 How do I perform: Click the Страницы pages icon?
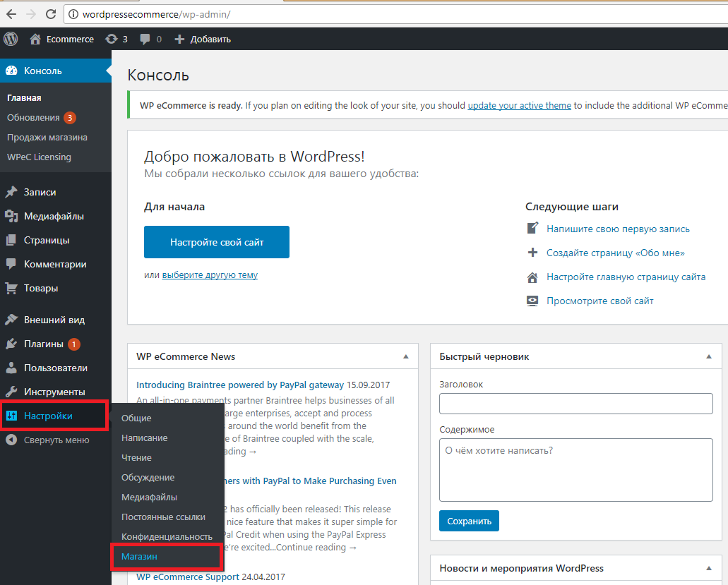[x=11, y=241]
